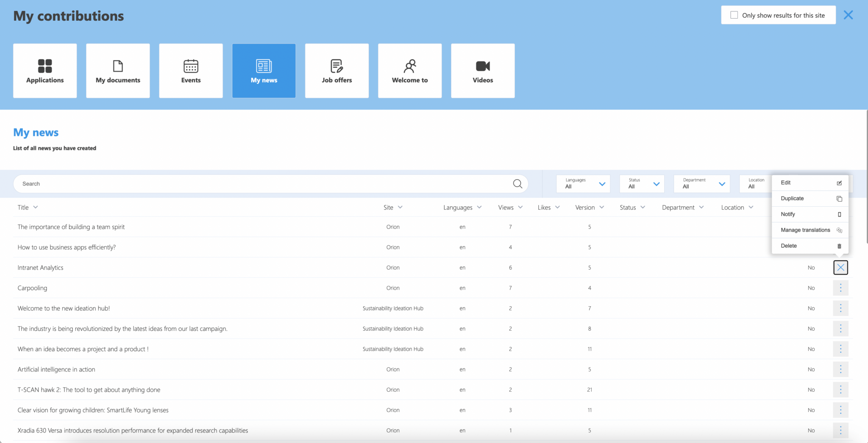Enable Only show results for this site
The image size is (868, 443).
pyautogui.click(x=734, y=14)
